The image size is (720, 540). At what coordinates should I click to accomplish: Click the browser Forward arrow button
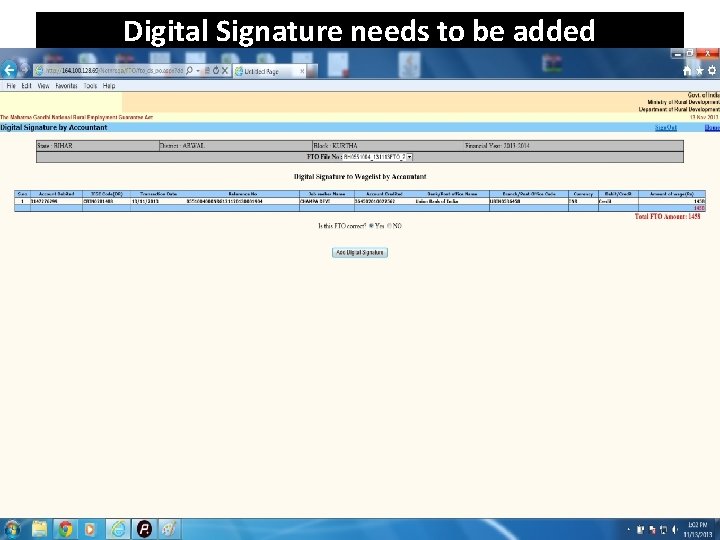tap(24, 70)
